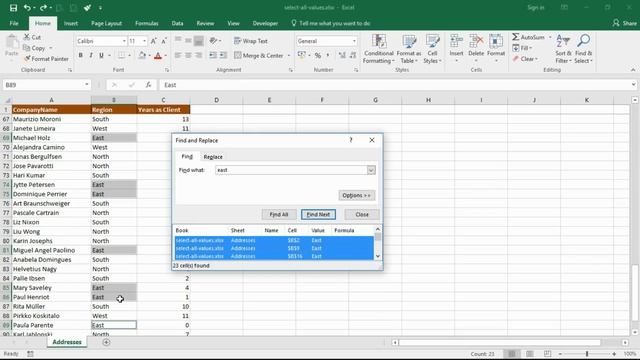Open the number format dropdown

[354, 41]
